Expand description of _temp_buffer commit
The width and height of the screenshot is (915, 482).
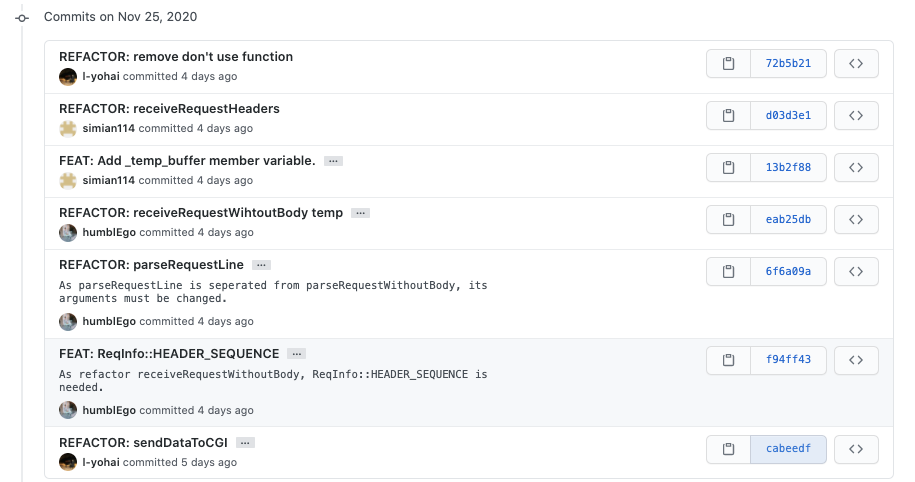pos(333,161)
